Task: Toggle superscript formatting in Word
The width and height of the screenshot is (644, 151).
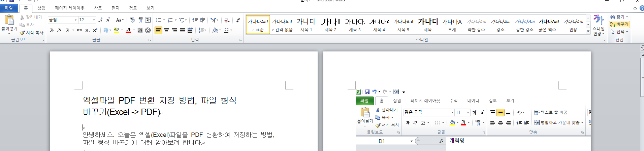Action: click(95, 30)
